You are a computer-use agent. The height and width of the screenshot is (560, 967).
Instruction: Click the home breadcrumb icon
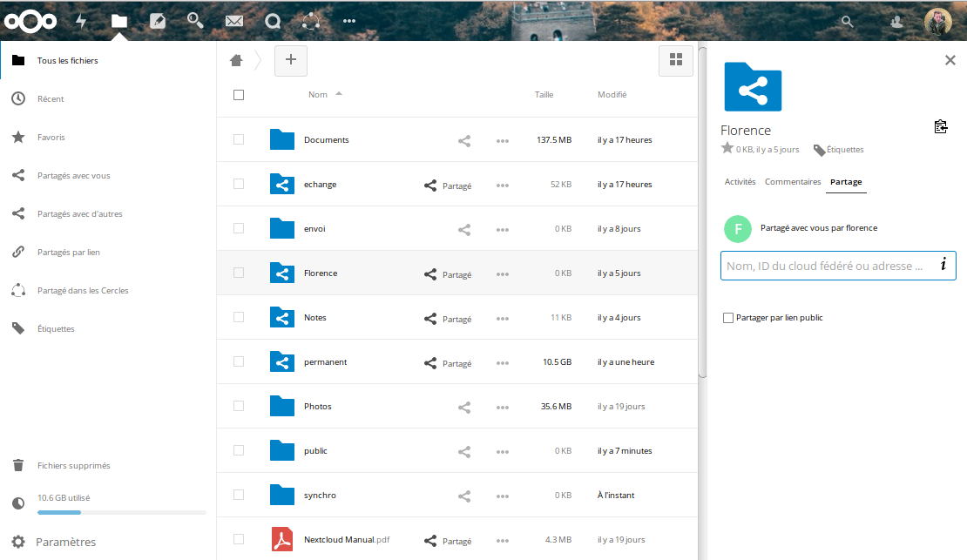(236, 60)
